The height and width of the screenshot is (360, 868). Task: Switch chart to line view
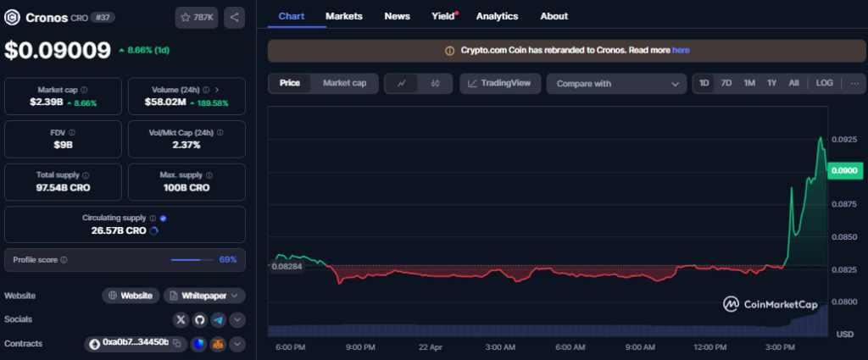(402, 83)
